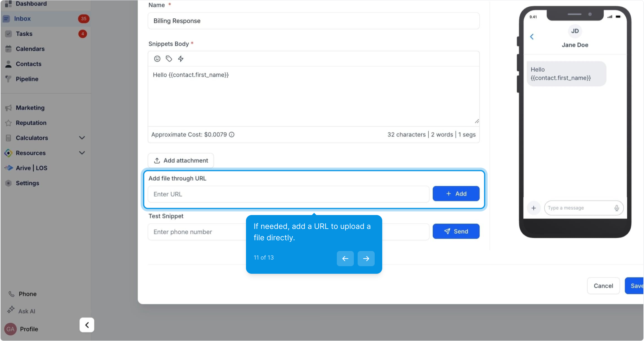Image resolution: width=644 pixels, height=341 pixels.
Task: Insert an emoji using the smiley icon
Action: (x=157, y=59)
